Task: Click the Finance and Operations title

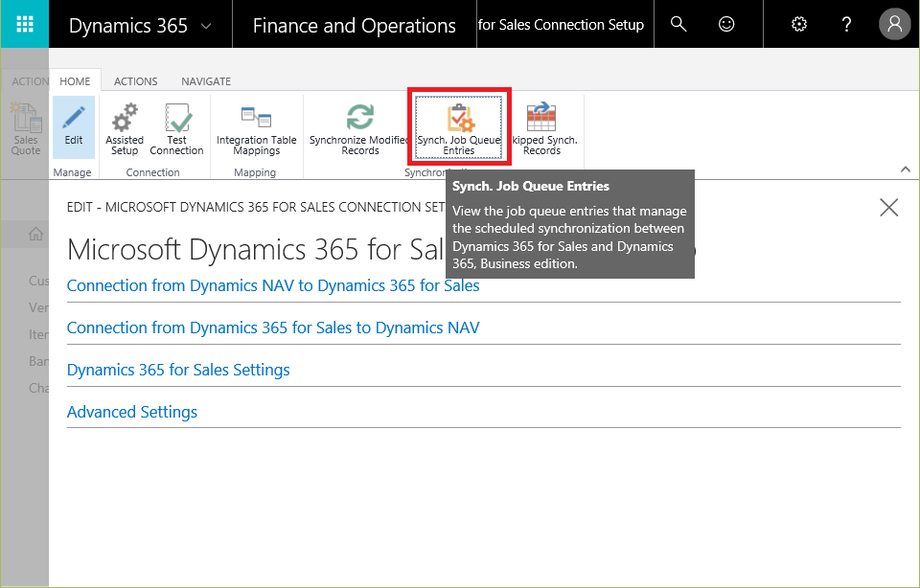Action: (355, 26)
